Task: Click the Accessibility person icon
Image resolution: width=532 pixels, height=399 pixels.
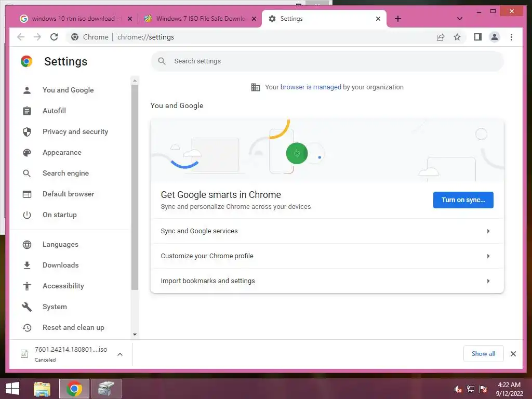Action: coord(27,286)
